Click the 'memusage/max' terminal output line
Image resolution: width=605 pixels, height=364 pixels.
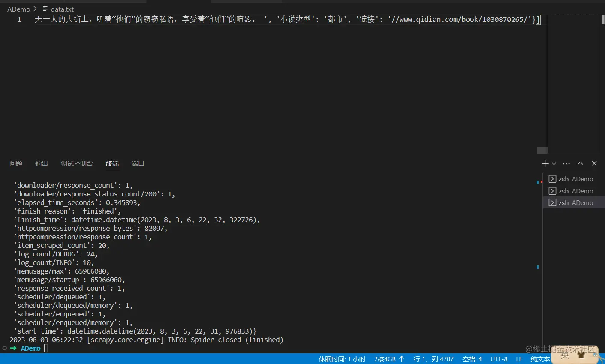(x=62, y=271)
